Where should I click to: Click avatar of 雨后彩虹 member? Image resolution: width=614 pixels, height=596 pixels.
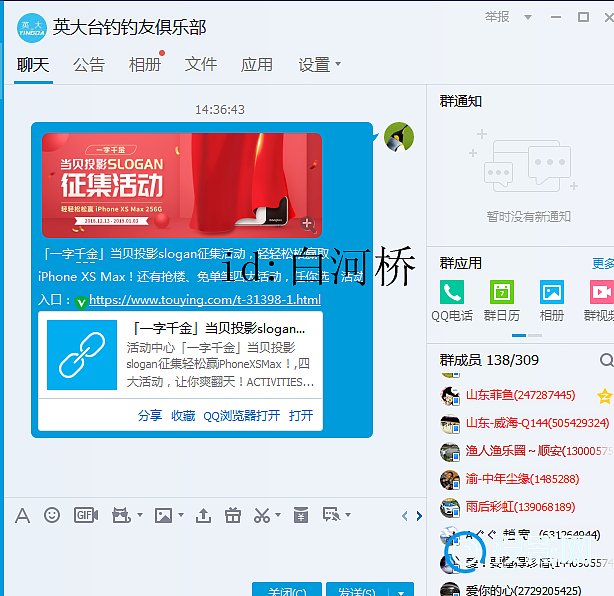[x=450, y=508]
